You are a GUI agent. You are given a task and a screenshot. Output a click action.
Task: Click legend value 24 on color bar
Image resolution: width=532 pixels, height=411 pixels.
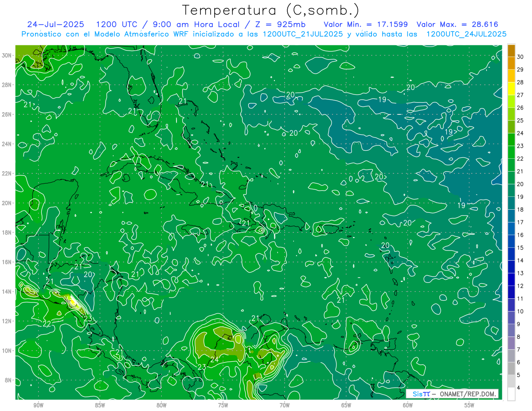tap(520, 133)
